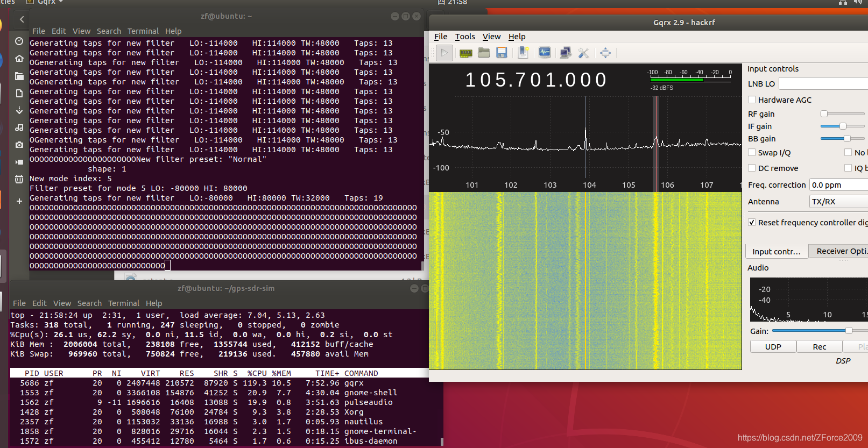The height and width of the screenshot is (448, 868).
Task: Open the folder icon in Files sidebar
Action: pyautogui.click(x=19, y=76)
